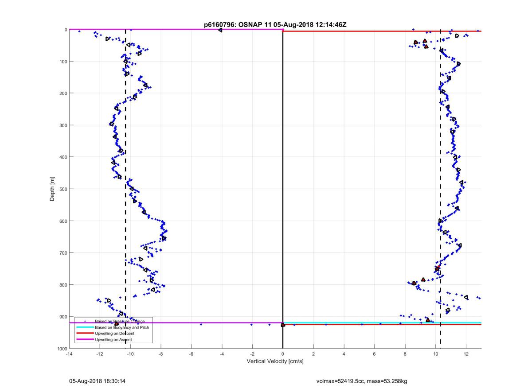This screenshot has width=532, height=392.
Task: Click velocity axis tick label '-8'
Action: [160, 354]
